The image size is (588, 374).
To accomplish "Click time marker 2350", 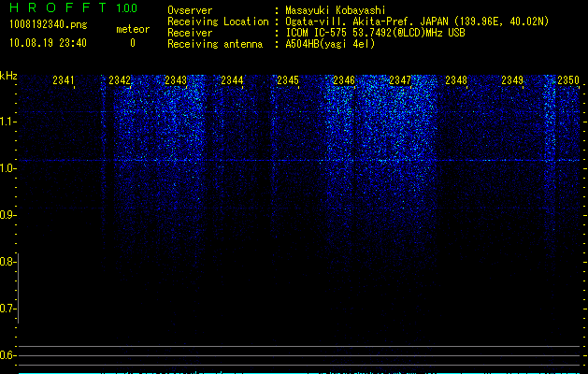I will click(x=568, y=80).
